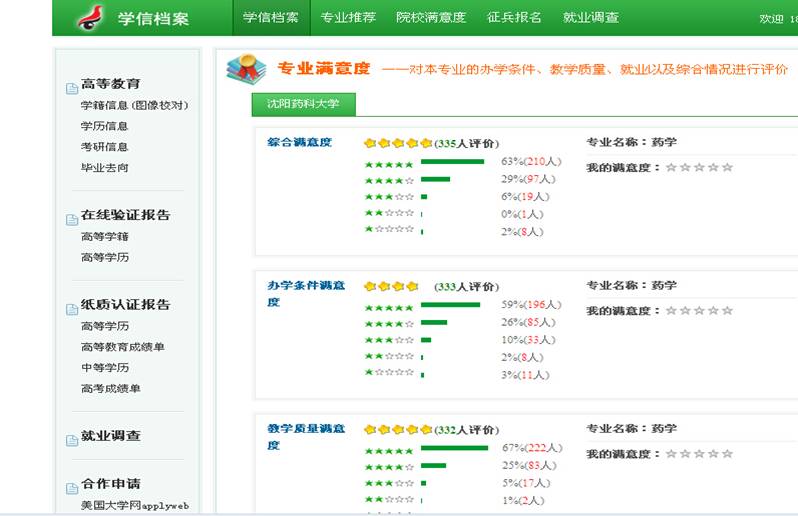Open 学籍信息(图像校对) link in sidebar

pyautogui.click(x=134, y=105)
